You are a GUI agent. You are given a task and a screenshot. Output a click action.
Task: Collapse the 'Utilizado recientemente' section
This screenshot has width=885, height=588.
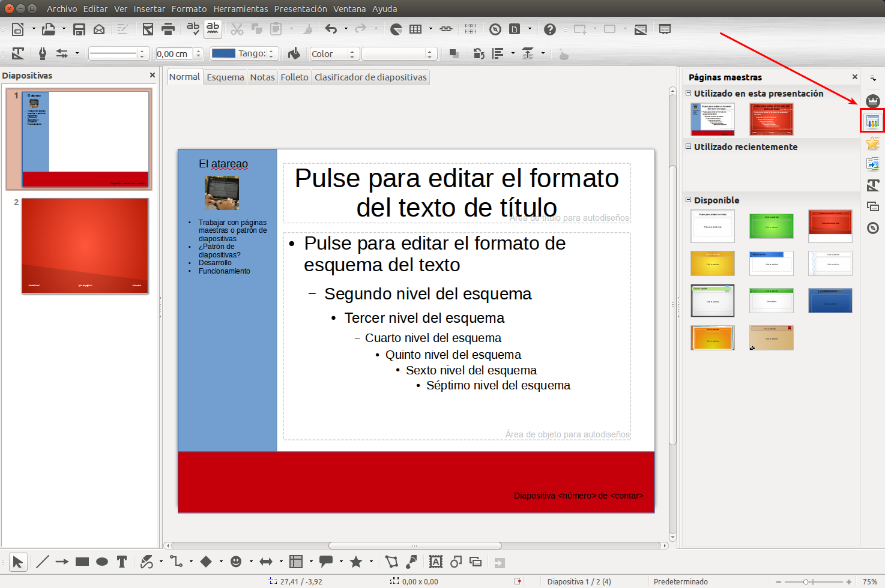click(689, 146)
